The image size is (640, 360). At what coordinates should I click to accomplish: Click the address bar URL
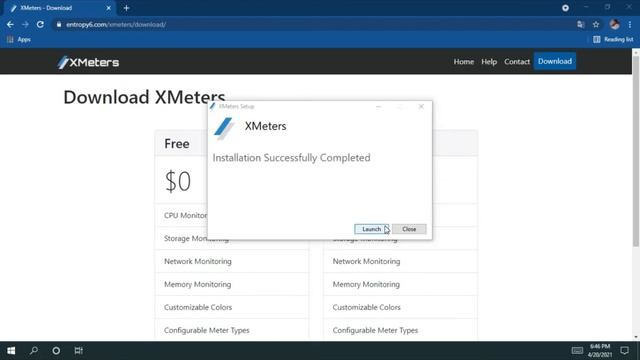[116, 24]
